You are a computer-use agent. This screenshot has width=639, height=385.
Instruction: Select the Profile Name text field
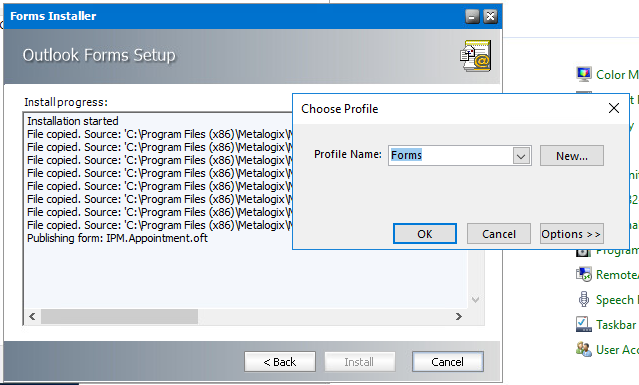coord(450,156)
